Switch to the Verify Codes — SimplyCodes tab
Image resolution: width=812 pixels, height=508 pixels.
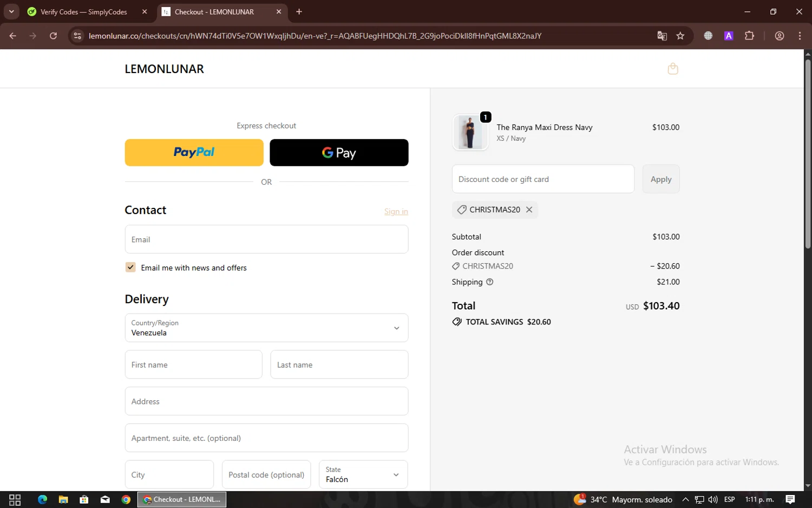point(84,11)
